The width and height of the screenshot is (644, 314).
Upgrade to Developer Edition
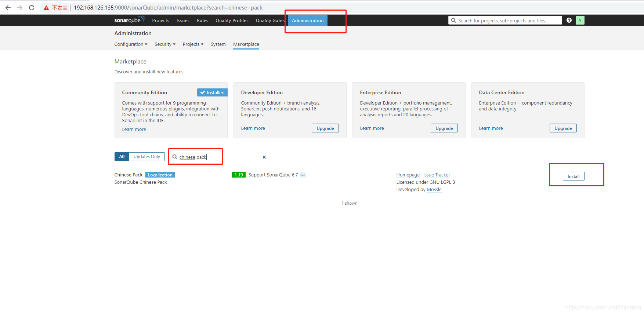coord(325,128)
